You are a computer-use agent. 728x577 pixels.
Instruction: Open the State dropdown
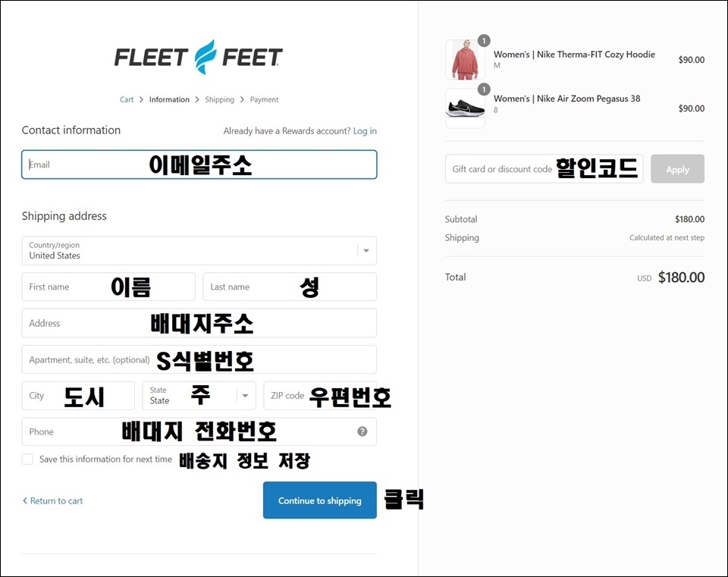coord(199,396)
